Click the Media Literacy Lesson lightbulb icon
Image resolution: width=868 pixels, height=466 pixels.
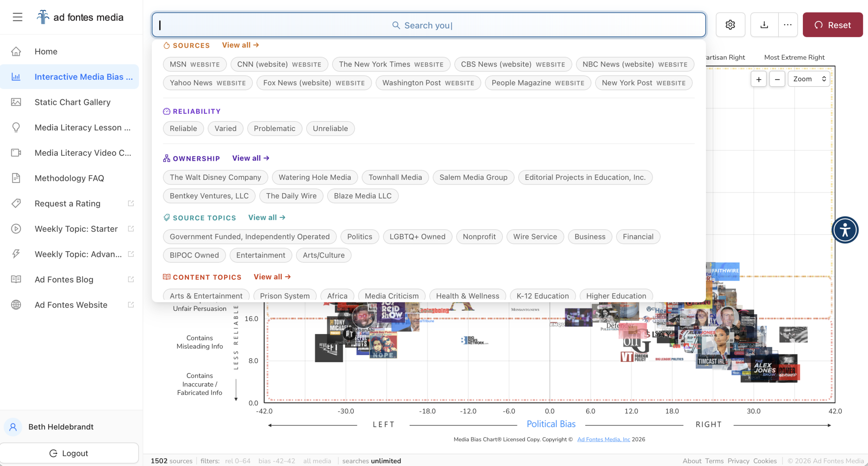point(16,127)
